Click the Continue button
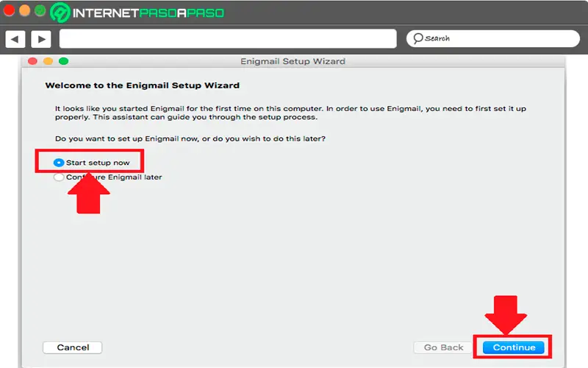 click(513, 347)
